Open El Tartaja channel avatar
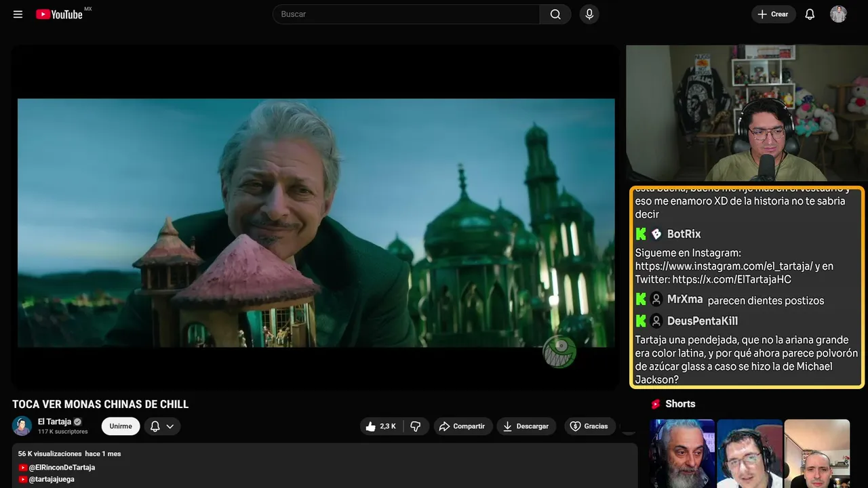The image size is (868, 488). click(x=22, y=426)
